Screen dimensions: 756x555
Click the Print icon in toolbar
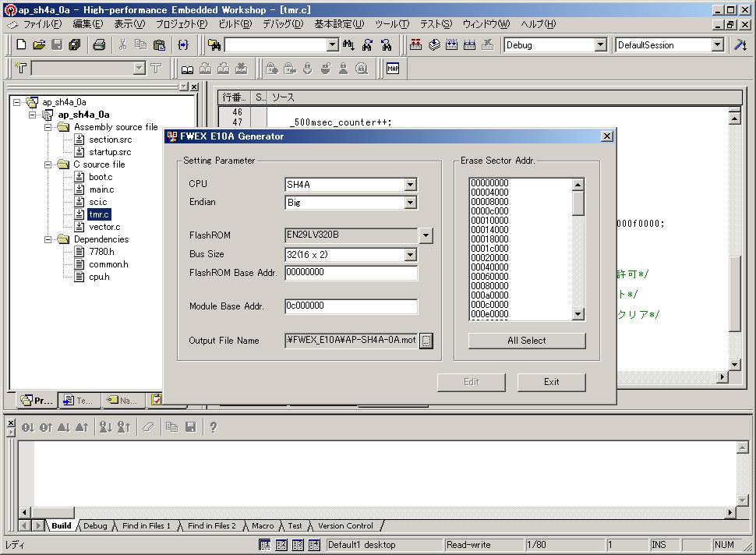tap(99, 45)
